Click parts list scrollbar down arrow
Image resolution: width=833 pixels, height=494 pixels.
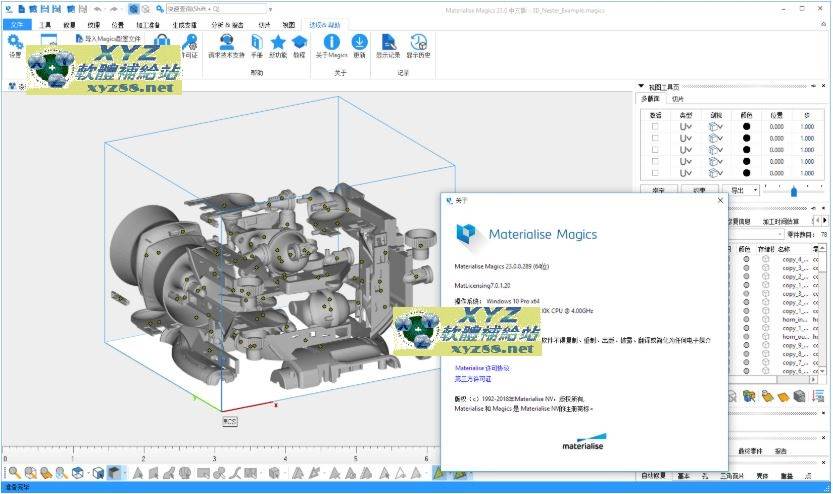[x=823, y=371]
